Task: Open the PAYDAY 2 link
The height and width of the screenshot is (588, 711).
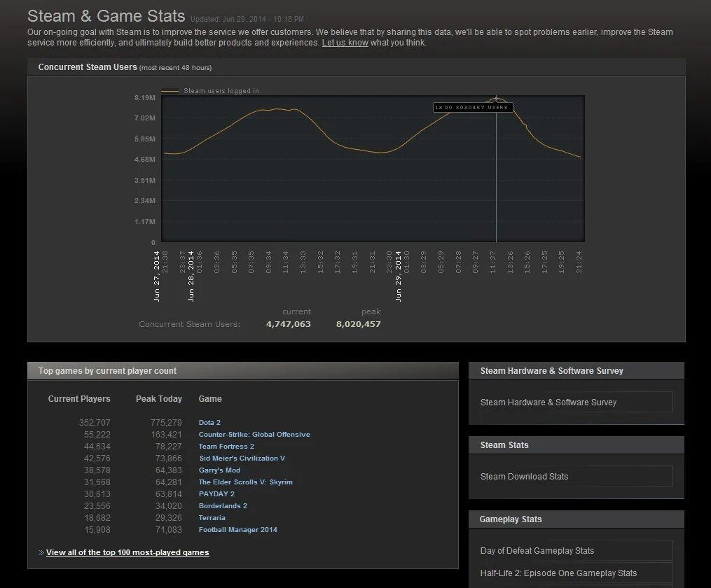Action: pyautogui.click(x=216, y=493)
